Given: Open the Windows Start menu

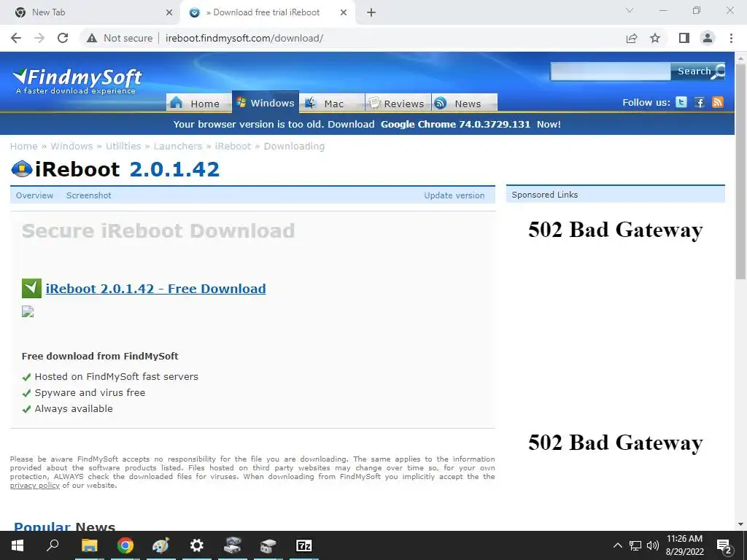Looking at the screenshot, I should [x=18, y=545].
